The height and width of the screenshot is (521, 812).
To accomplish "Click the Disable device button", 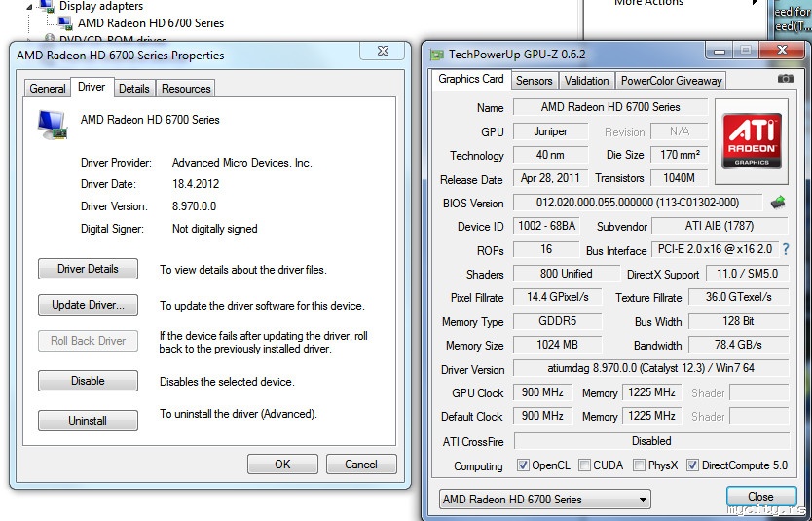I will pyautogui.click(x=88, y=381).
